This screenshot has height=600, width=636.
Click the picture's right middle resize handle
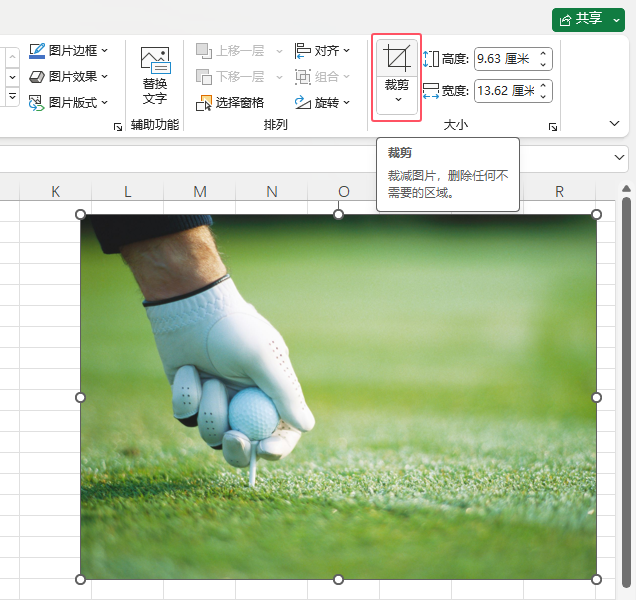[x=596, y=397]
